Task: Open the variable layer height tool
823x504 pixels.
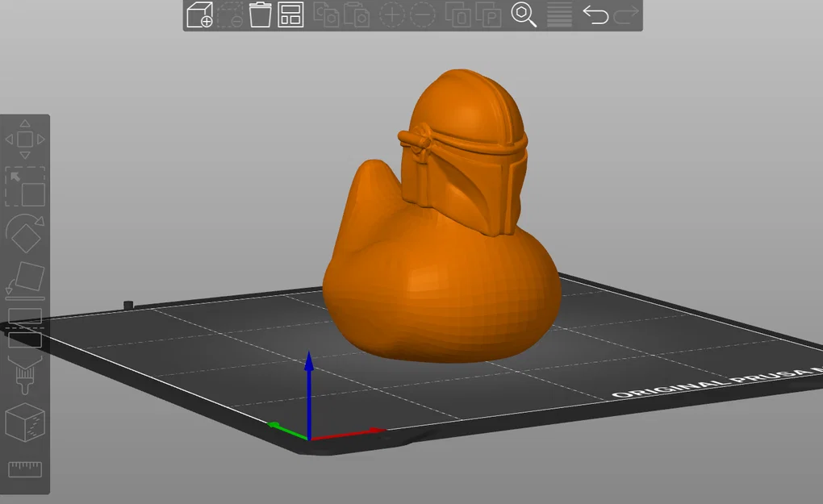Action: (559, 15)
